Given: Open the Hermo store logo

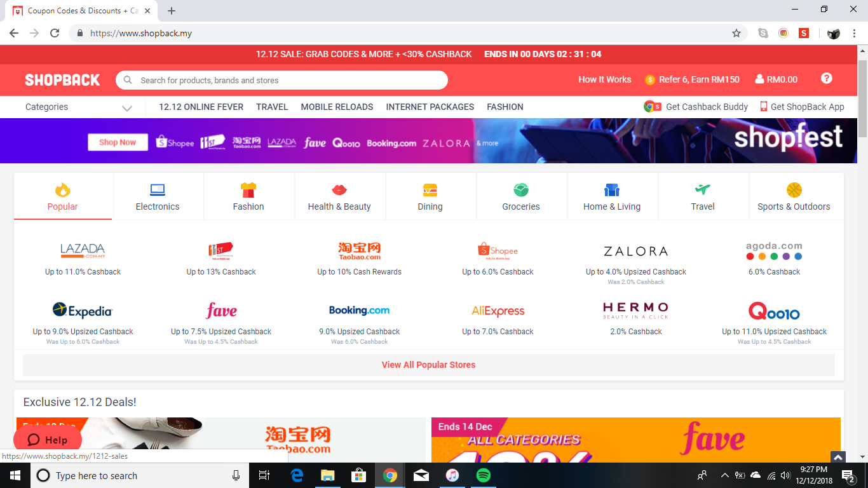Looking at the screenshot, I should point(636,311).
